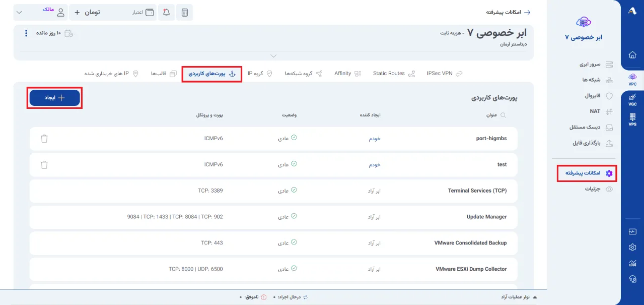Open شبکه ها in the sidebar
The width and height of the screenshot is (644, 305).
click(598, 80)
